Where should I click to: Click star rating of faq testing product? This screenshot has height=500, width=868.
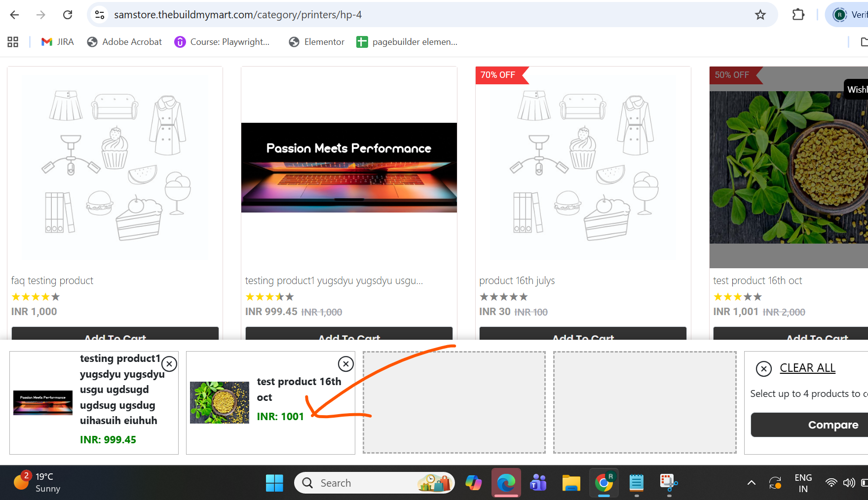click(x=36, y=297)
